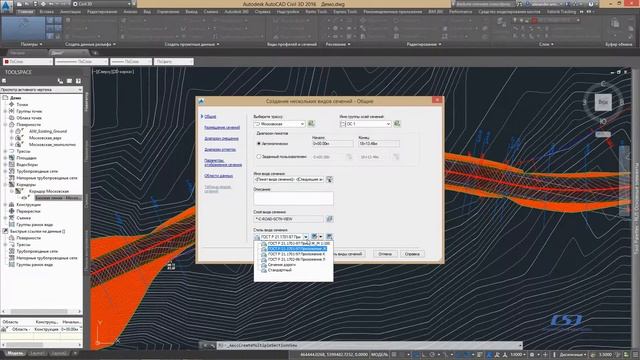Open Диапазон отметок wizard page link
Viewport: 640px width, 360px height.
pyautogui.click(x=220, y=150)
